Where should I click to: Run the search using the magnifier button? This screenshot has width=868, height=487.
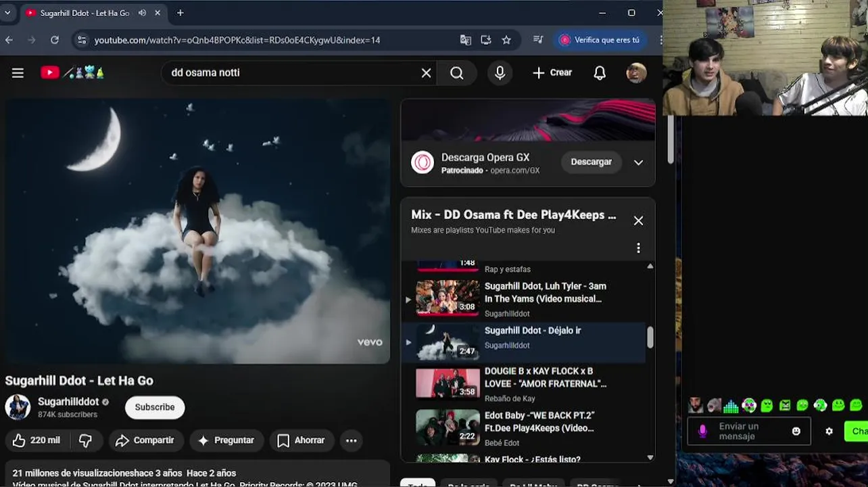457,73
